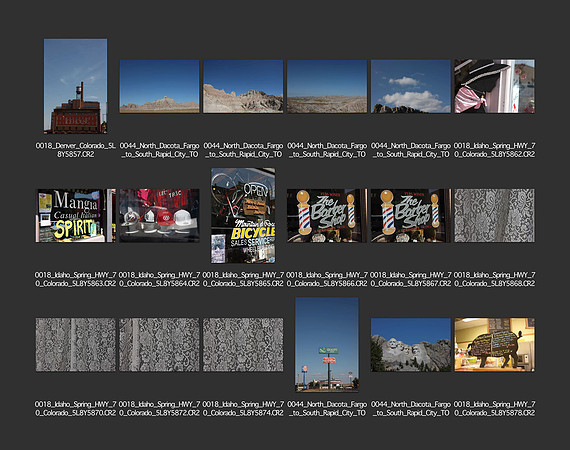The image size is (570, 450).
Task: Click the 0044_North_Dacota_Fargo label under the clouds photo
Action: click(411, 150)
